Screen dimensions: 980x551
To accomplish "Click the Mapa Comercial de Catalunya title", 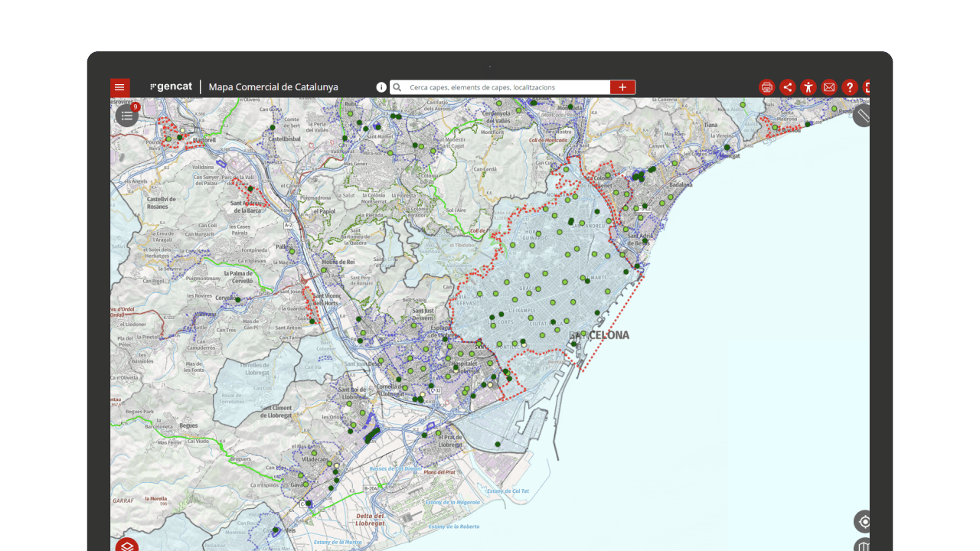I will click(273, 87).
